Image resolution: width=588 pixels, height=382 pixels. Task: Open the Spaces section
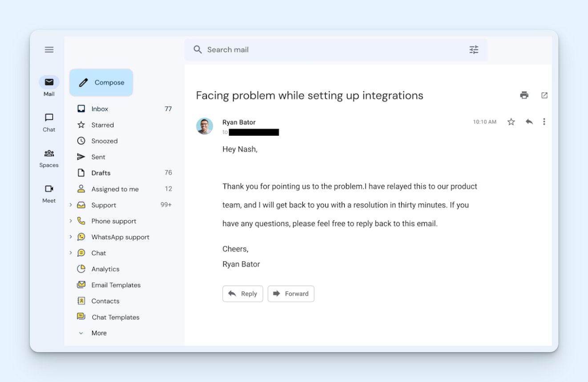49,158
